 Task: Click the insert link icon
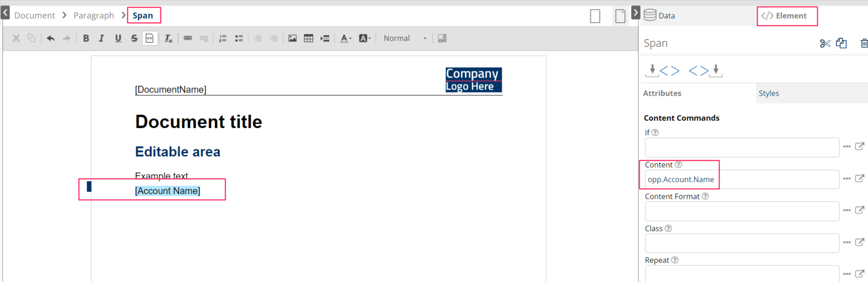click(x=188, y=39)
